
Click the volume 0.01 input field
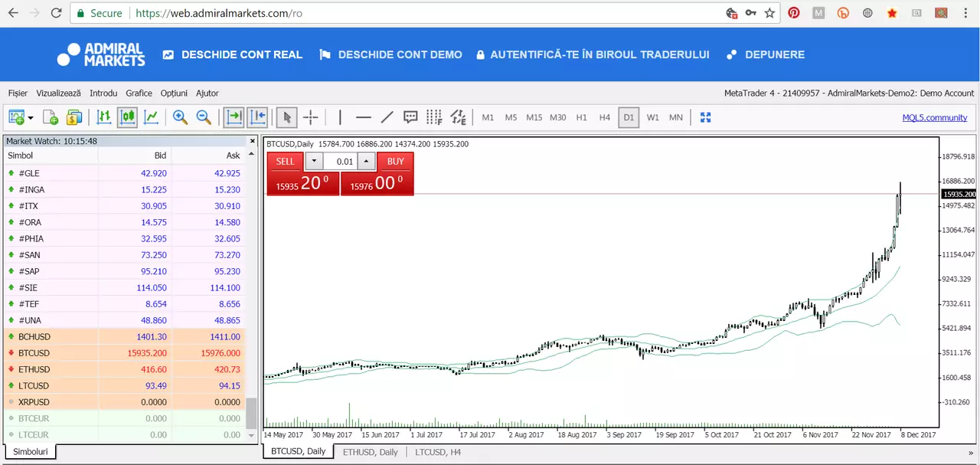[x=341, y=162]
